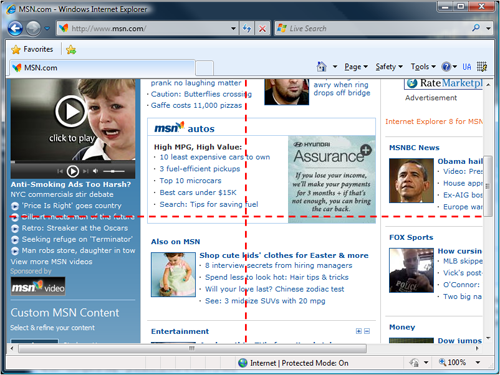Viewport: 500px width, 375px height.
Task: Click Internet Explorer 8 for MSN link
Action: coord(434,121)
